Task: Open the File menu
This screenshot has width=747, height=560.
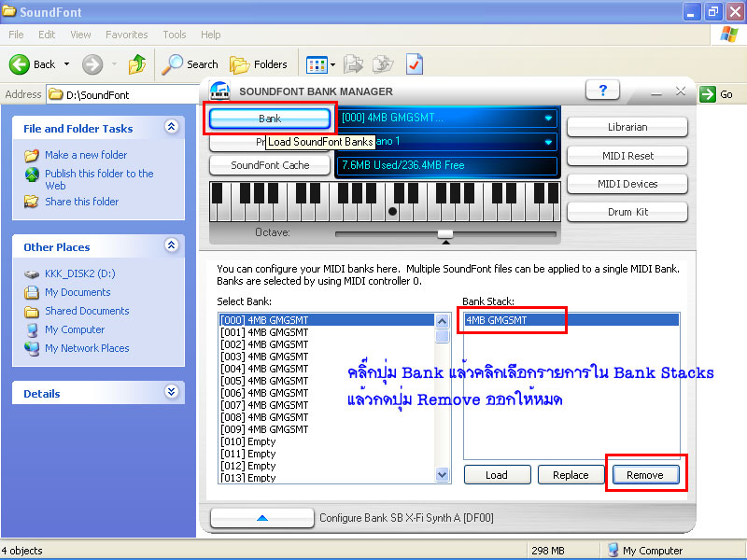Action: point(16,35)
